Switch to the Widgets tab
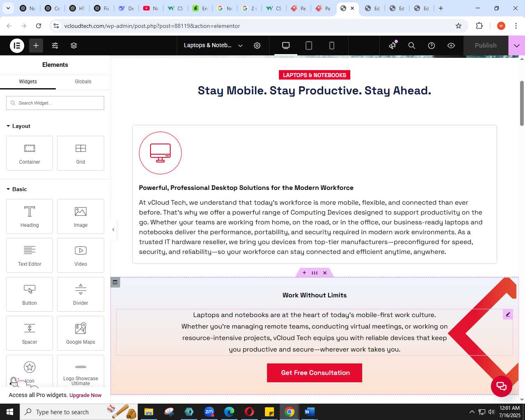The image size is (525, 420). click(28, 82)
